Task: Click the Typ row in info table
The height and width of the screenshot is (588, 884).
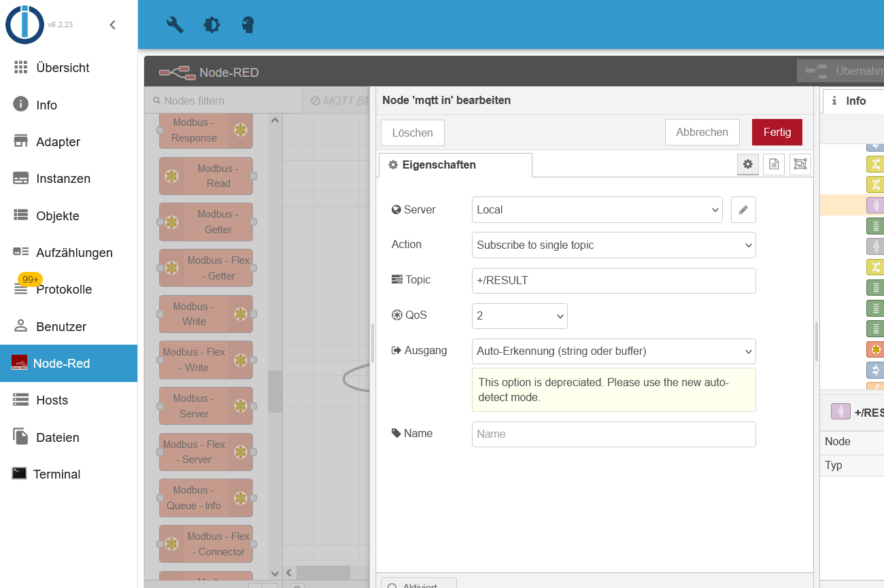Action: coord(852,466)
